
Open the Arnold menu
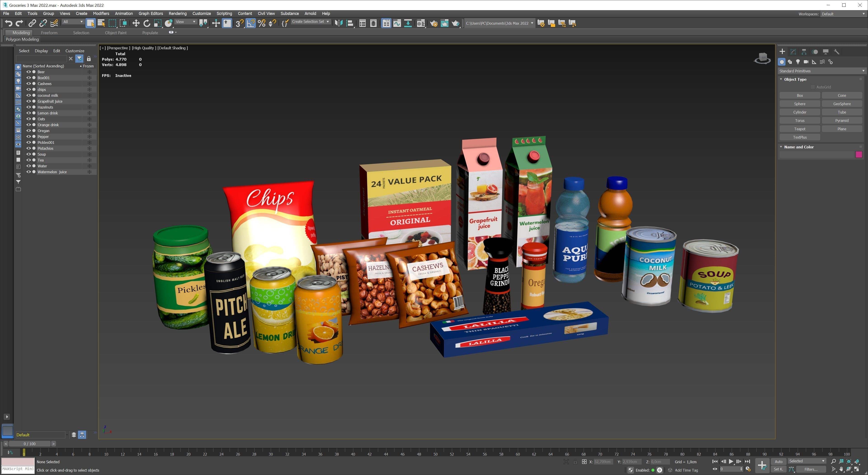coord(310,14)
